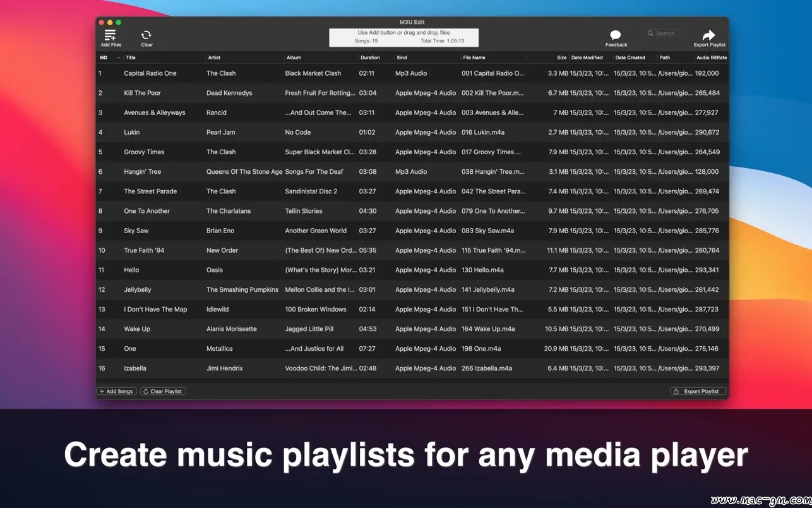Click album 'Black Market Clash'

313,73
